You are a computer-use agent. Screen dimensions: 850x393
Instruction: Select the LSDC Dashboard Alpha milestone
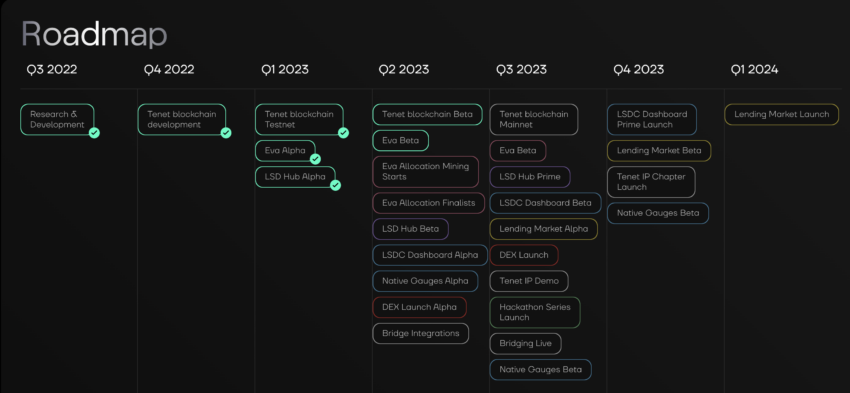[x=430, y=255]
